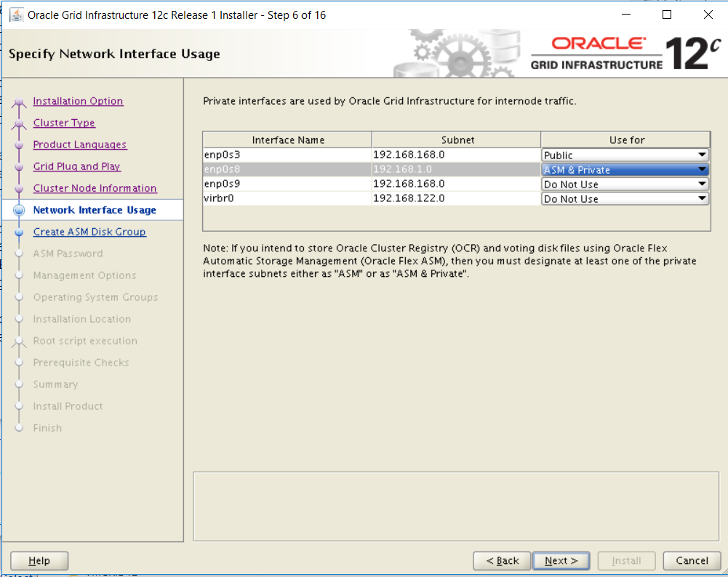
Task: Click the Operating System Groups step label
Action: 95,297
